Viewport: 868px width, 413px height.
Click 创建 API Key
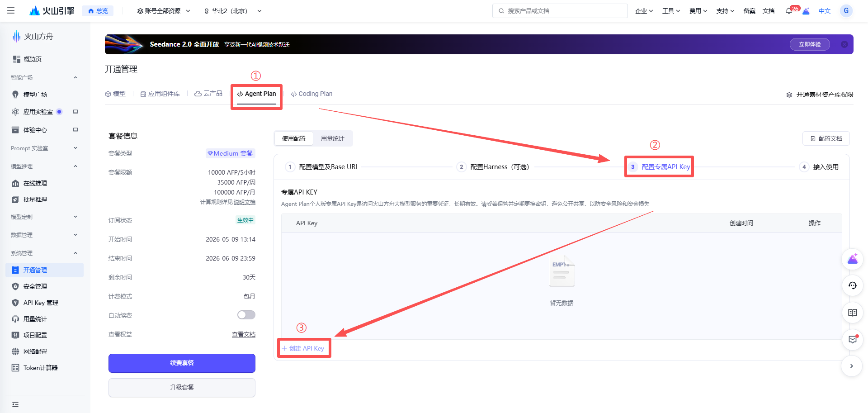pos(303,348)
